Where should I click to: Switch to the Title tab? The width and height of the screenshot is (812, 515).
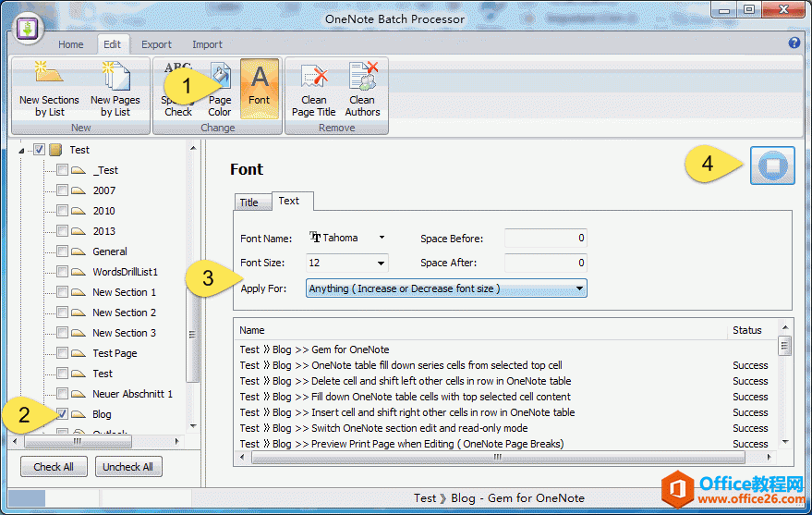(x=249, y=202)
